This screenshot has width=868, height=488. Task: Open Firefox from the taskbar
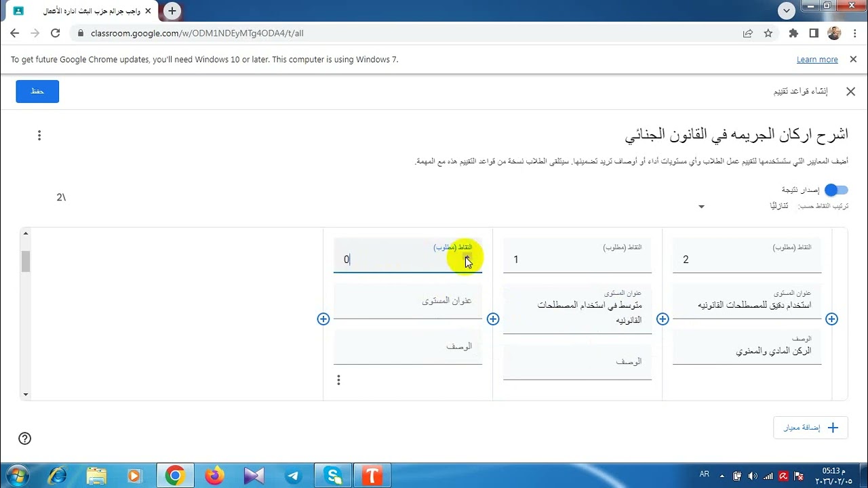point(215,476)
